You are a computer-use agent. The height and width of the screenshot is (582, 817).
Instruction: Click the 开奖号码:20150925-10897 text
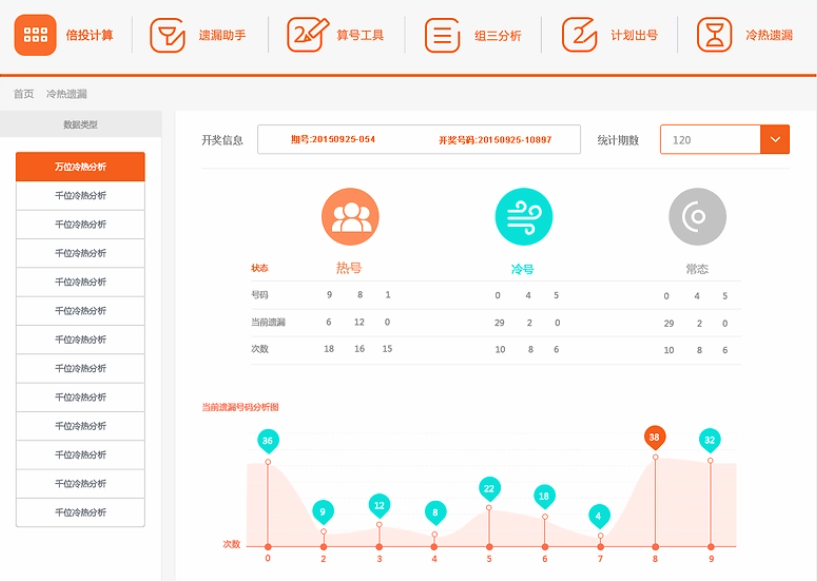(x=494, y=140)
